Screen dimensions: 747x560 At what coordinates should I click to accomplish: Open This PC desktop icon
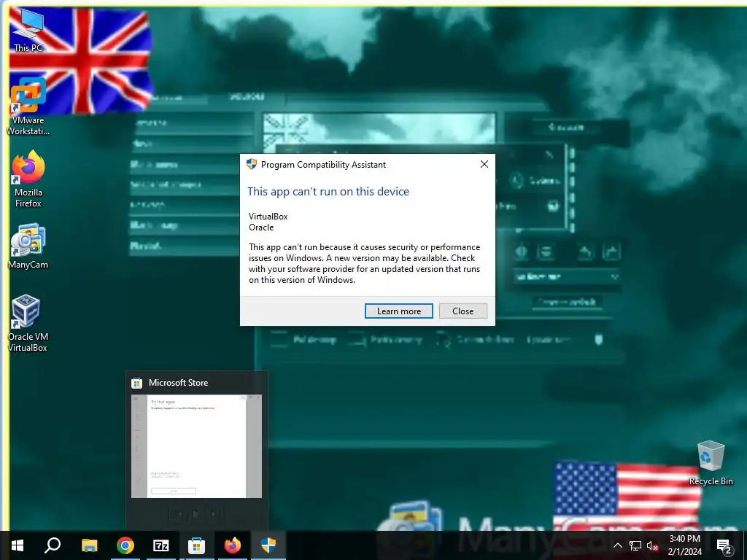[x=28, y=31]
